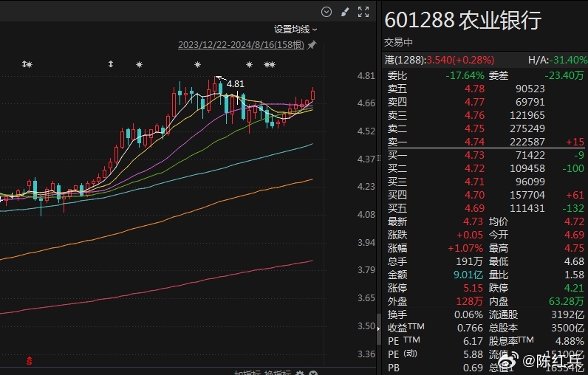Click the 收益TTM 0.766 value
588x375 pixels.
(x=470, y=328)
